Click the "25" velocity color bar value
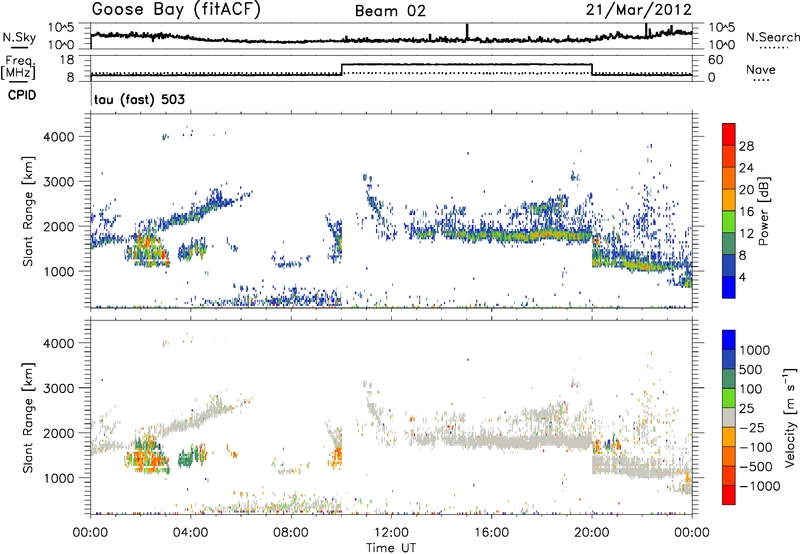Screen dimensions: 800x554 tap(746, 408)
